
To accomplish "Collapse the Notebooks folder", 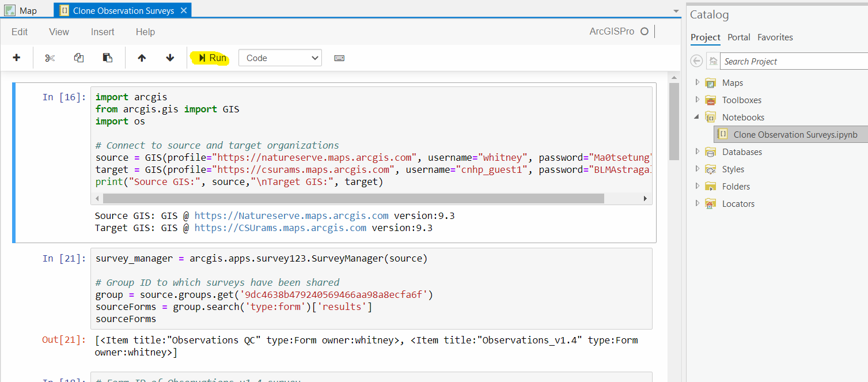I will coord(697,117).
